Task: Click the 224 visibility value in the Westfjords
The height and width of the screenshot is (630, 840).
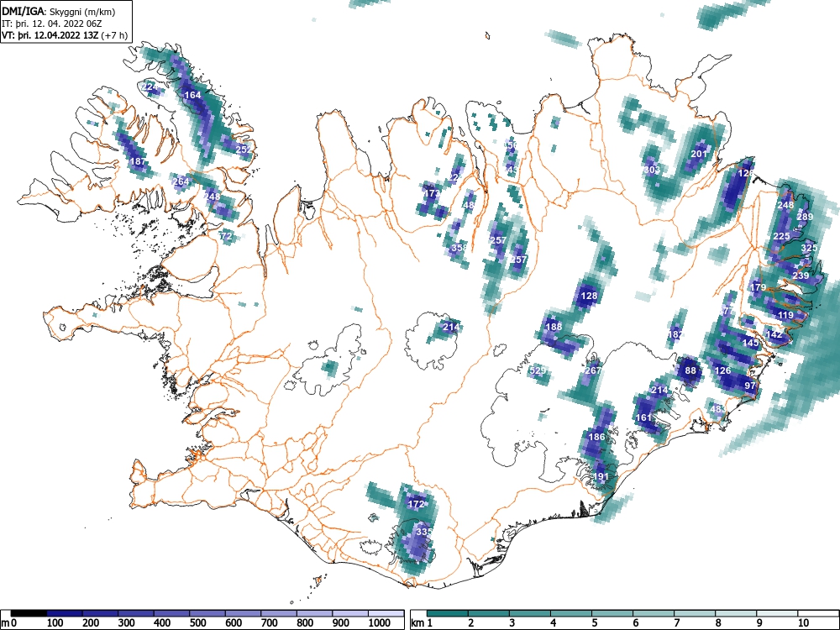Action: pos(150,87)
